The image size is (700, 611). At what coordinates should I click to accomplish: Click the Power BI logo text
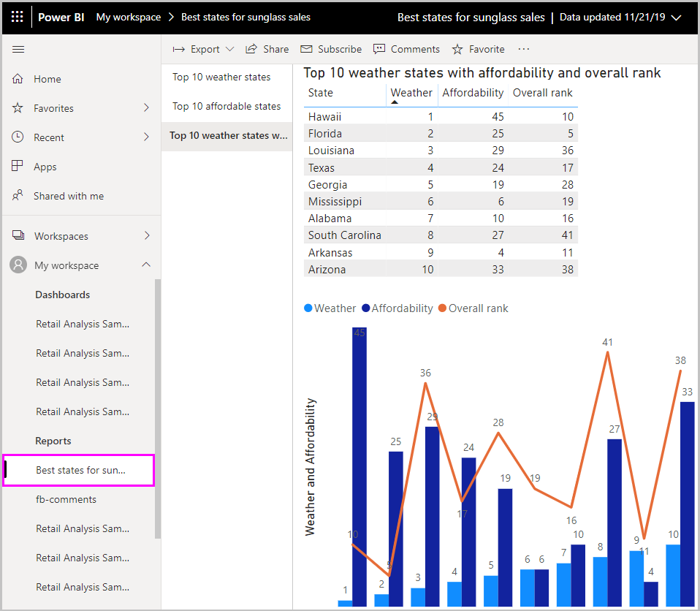click(x=61, y=17)
